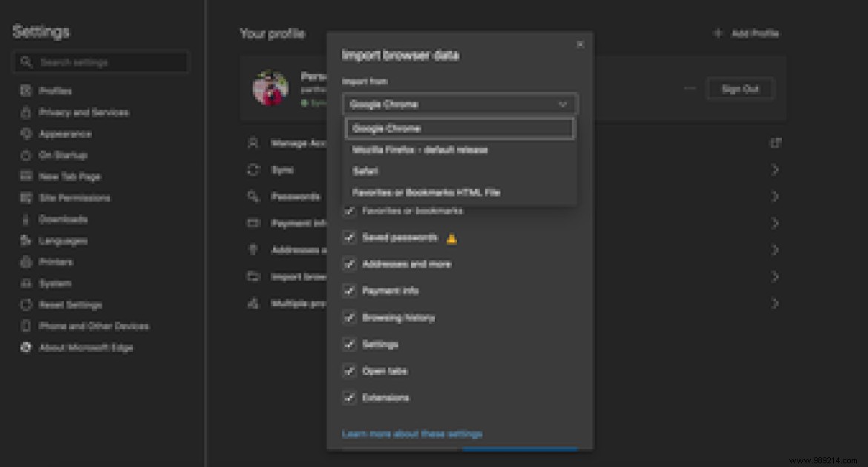Image resolution: width=868 pixels, height=467 pixels.
Task: Click the Passwords key icon
Action: pos(253,196)
